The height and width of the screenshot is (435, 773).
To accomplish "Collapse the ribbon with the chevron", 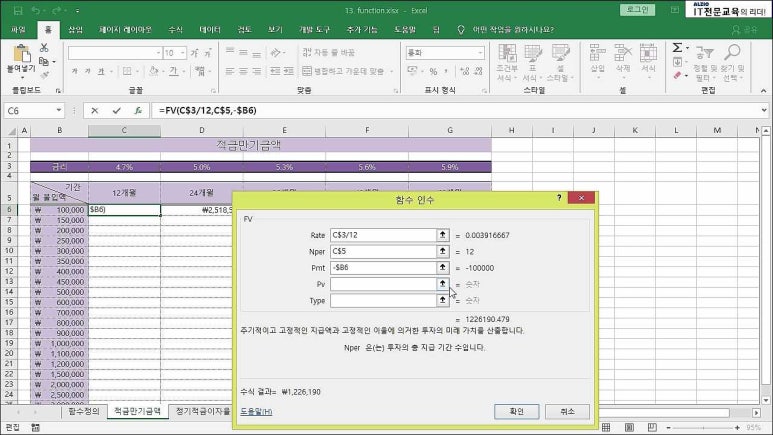I will 763,90.
